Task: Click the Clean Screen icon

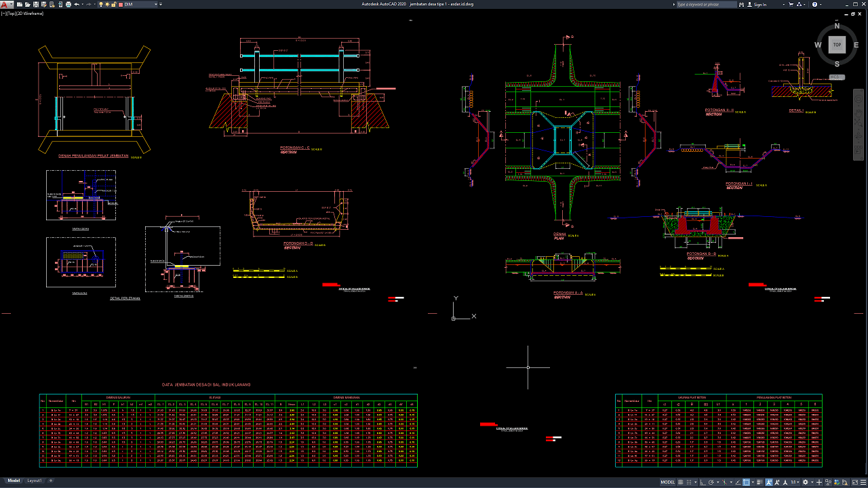Action: coord(855,482)
